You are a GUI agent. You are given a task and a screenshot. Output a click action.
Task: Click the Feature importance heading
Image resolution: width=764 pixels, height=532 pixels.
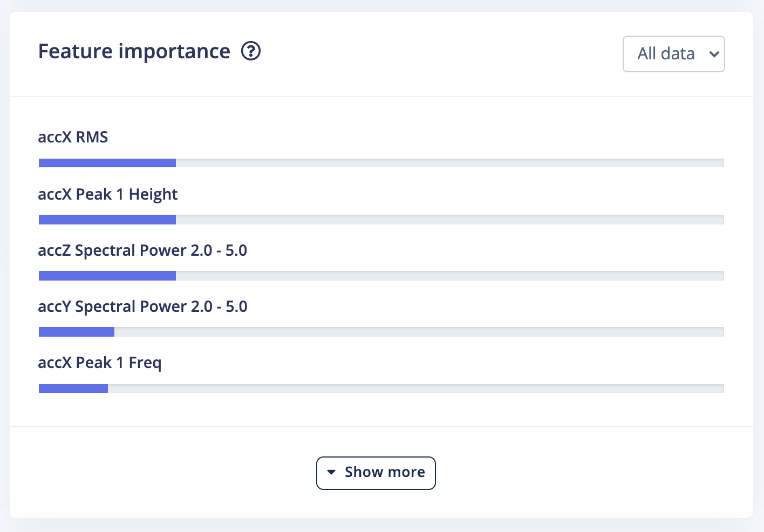[x=134, y=51]
